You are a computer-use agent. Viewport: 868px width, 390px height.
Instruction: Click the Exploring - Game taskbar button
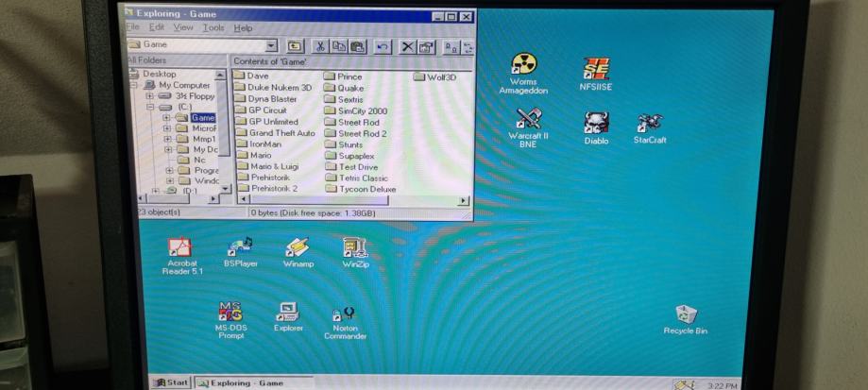254,382
